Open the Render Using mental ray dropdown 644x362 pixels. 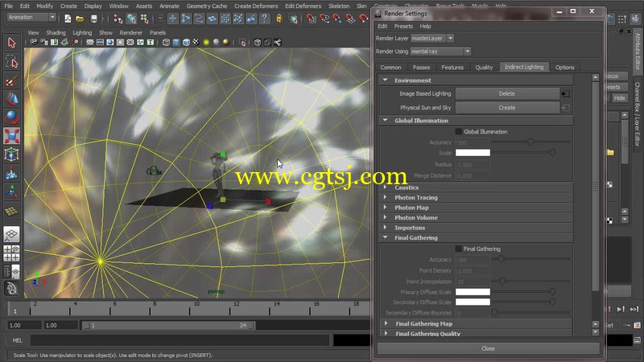[x=440, y=51]
